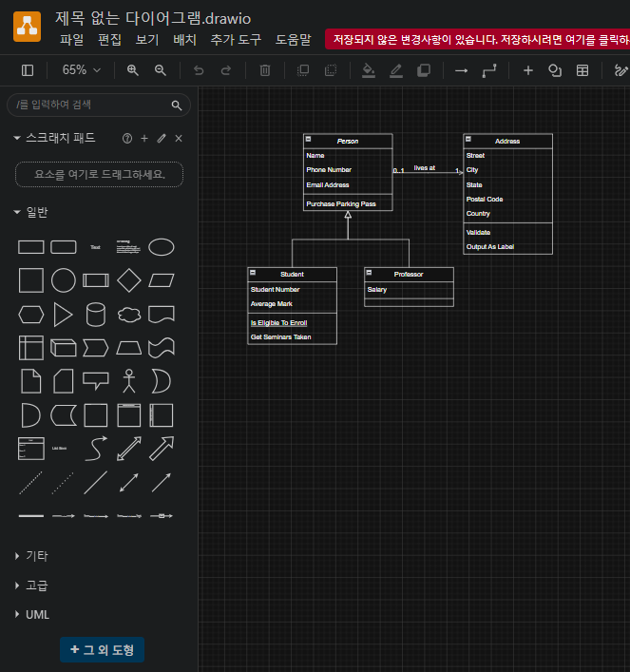Open the connection arrow style icon

tap(461, 70)
